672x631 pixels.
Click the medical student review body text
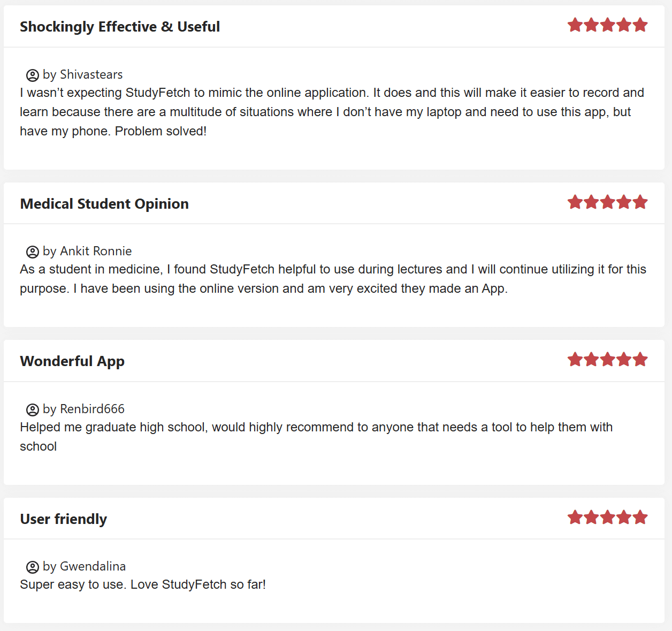pyautogui.click(x=333, y=279)
